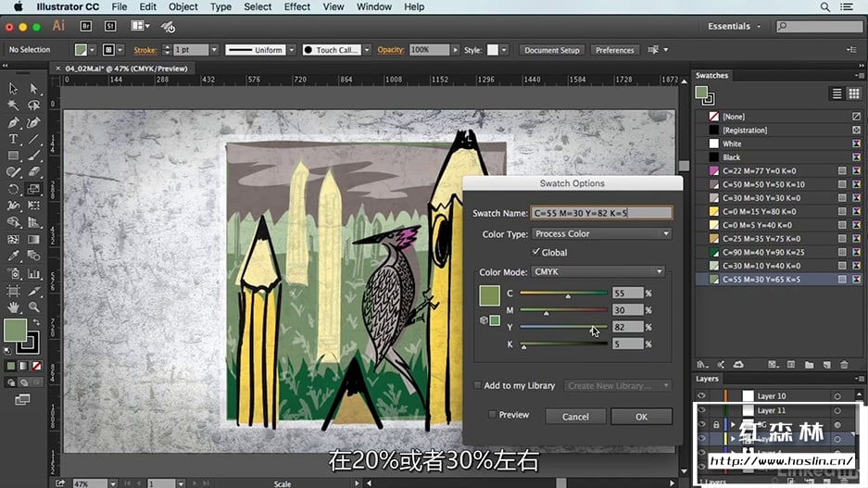The width and height of the screenshot is (868, 488).
Task: Set fill to None in the toolbar
Action: (x=36, y=366)
